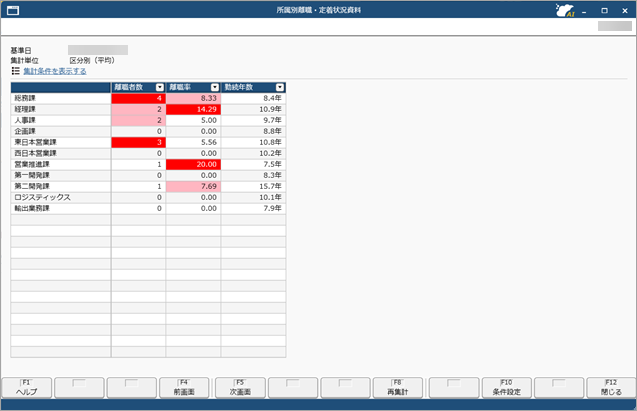Open the 勤続年数 column filter dropdown
Viewport: 637px width, 411px height.
point(280,87)
